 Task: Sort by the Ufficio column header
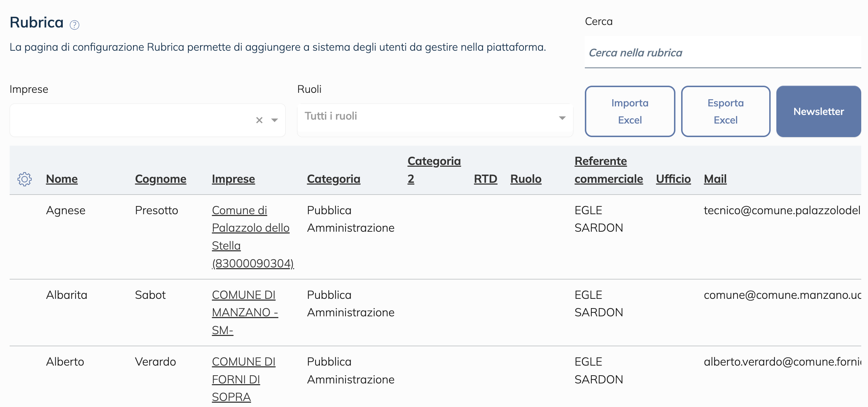(673, 179)
